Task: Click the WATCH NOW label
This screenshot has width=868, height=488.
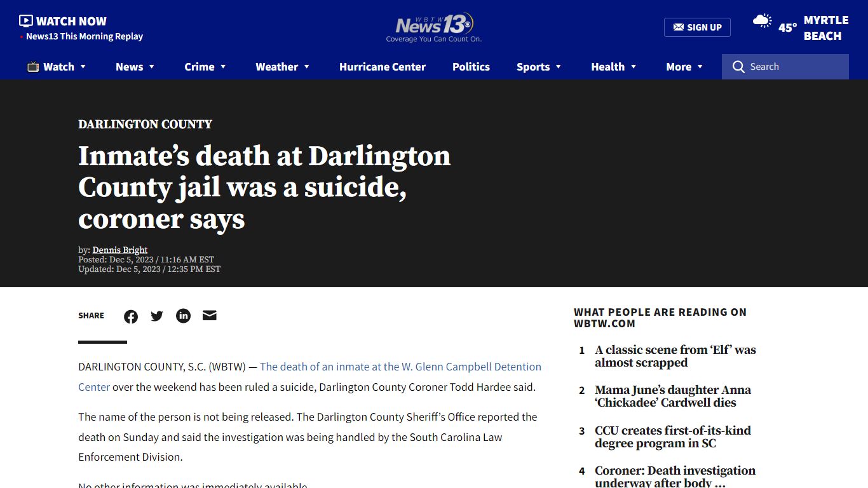Action: (x=71, y=21)
